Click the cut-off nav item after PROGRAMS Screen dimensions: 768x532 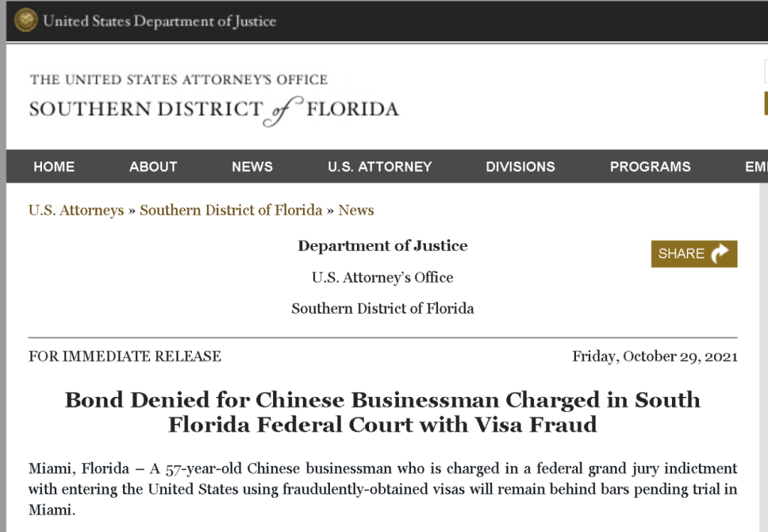756,166
